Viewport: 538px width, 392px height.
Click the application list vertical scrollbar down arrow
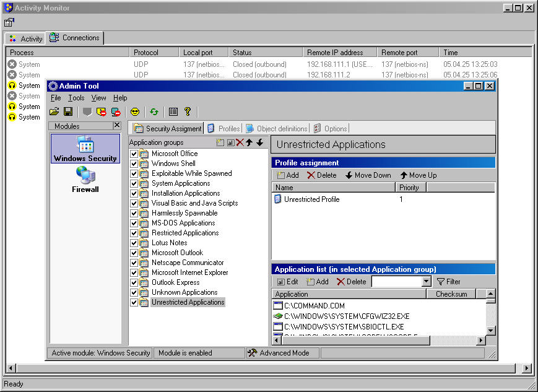pyautogui.click(x=490, y=331)
